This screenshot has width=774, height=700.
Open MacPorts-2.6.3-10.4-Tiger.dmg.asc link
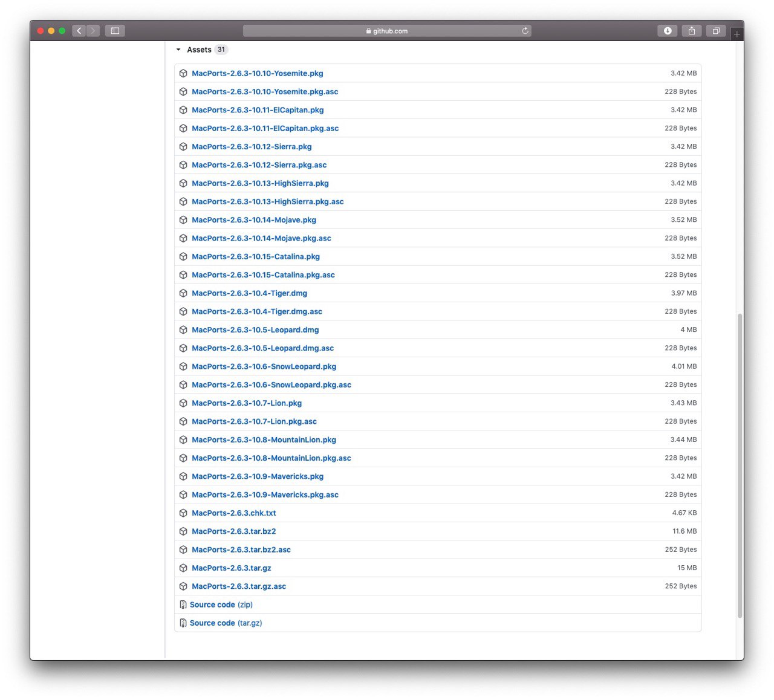pos(257,312)
